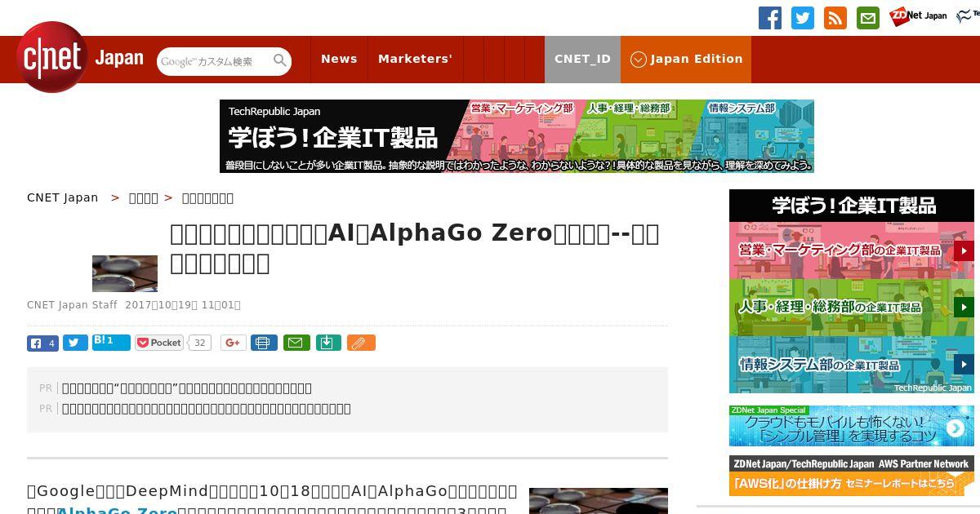Email the article with the green mail icon
This screenshot has width=980, height=514.
[296, 343]
